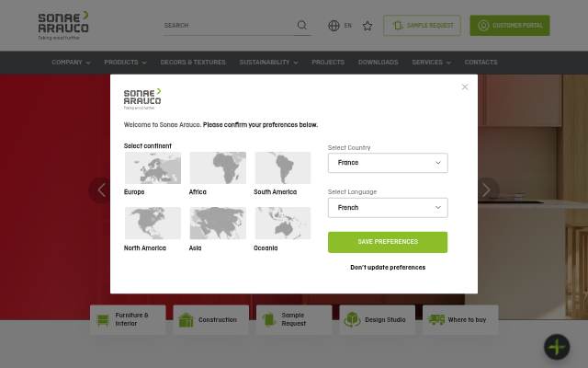Expand the Services menu
Viewport: 588px width, 368px height.
point(431,63)
